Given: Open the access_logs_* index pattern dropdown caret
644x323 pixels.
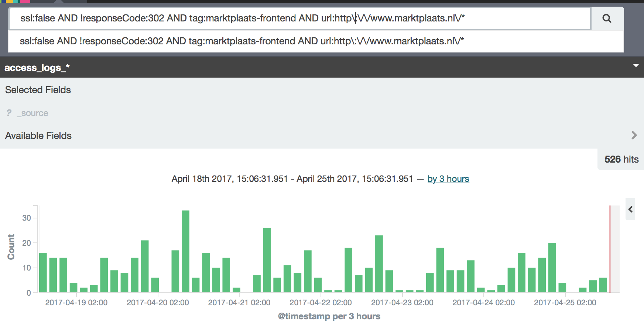Looking at the screenshot, I should pyautogui.click(x=636, y=66).
